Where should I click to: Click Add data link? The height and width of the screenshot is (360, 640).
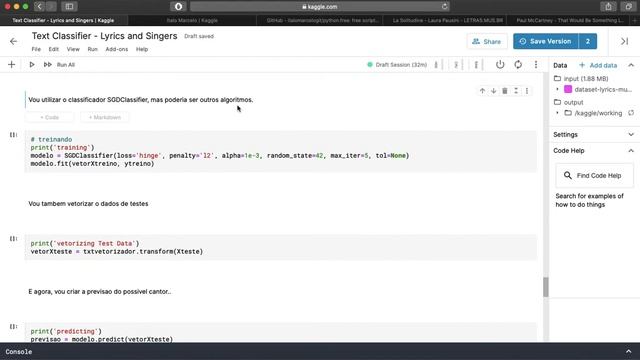coord(598,65)
